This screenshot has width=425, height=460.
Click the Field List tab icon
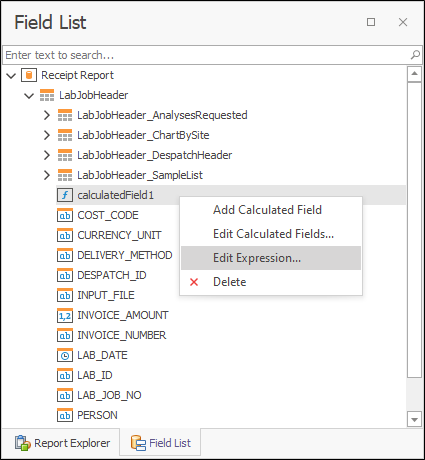pyautogui.click(x=138, y=443)
